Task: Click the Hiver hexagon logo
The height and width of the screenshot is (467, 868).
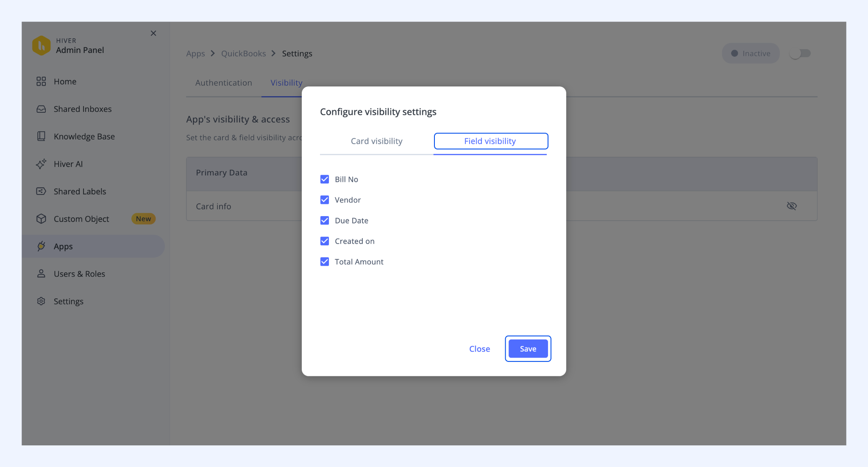Action: tap(41, 45)
